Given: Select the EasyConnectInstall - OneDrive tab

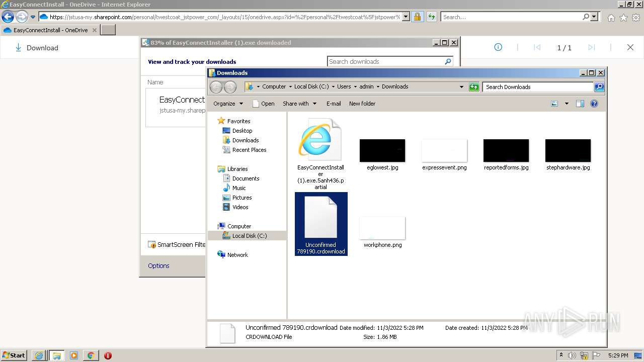Looking at the screenshot, I should coord(50,30).
